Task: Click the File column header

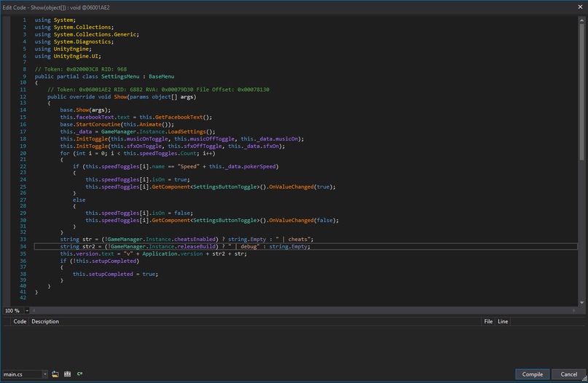Action: point(488,321)
